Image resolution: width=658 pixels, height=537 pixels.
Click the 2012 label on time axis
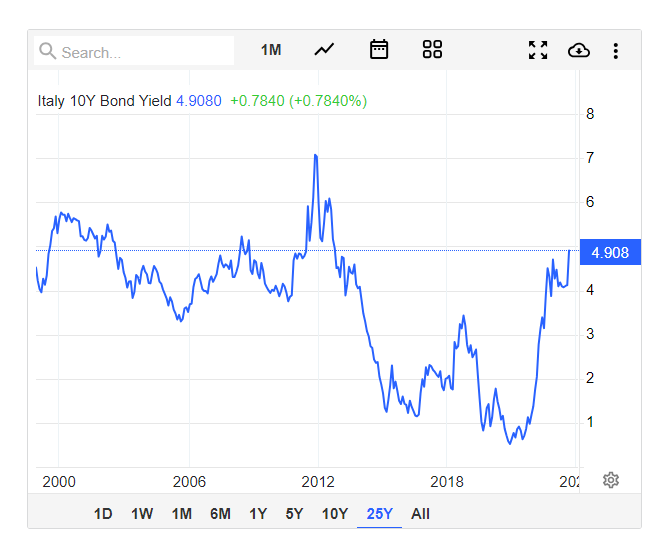[318, 482]
